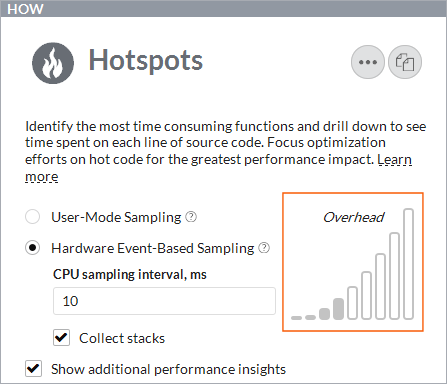Click the CPU sampling interval input field
The width and height of the screenshot is (447, 384).
coord(164,301)
